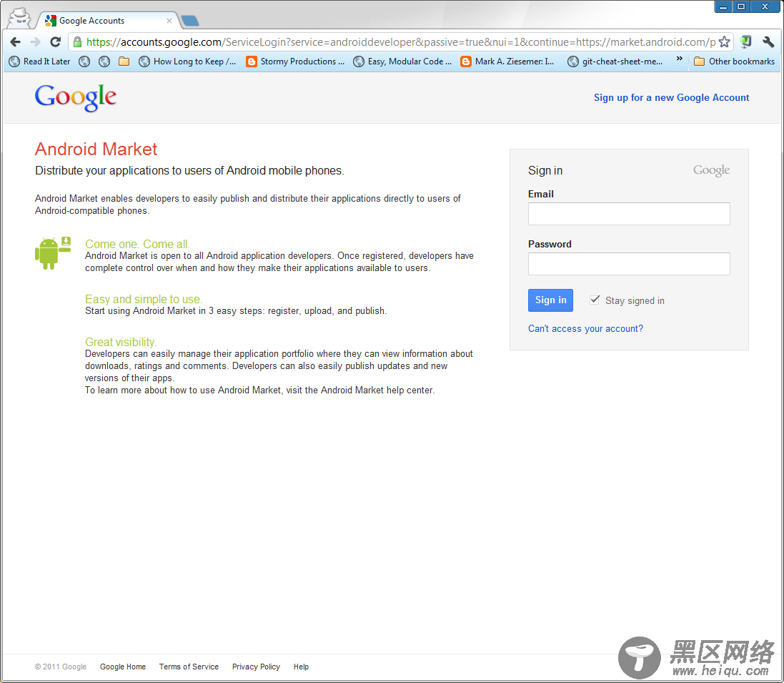Click the Great visibility heading
The image size is (784, 683).
pyautogui.click(x=121, y=343)
